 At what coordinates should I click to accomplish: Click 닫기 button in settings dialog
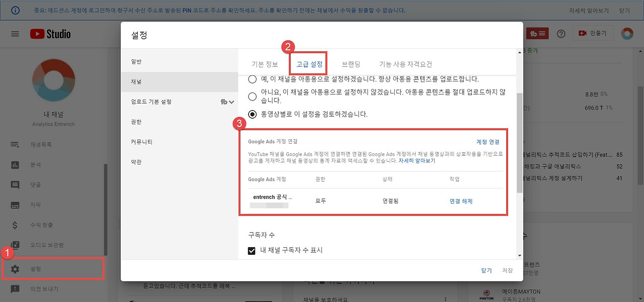(486, 271)
